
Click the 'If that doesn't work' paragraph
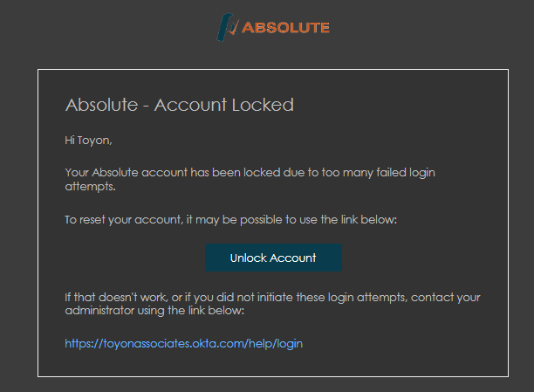pos(272,304)
